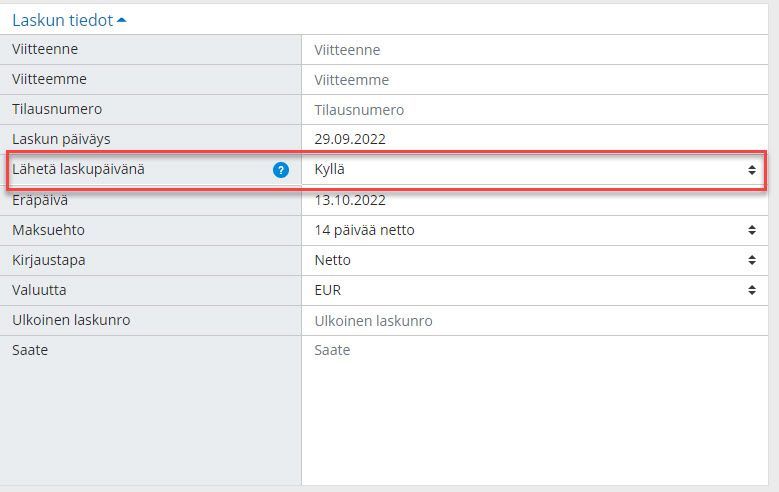Click the Lähetä laskupäivänä label text
The width and height of the screenshot is (779, 492).
click(78, 169)
